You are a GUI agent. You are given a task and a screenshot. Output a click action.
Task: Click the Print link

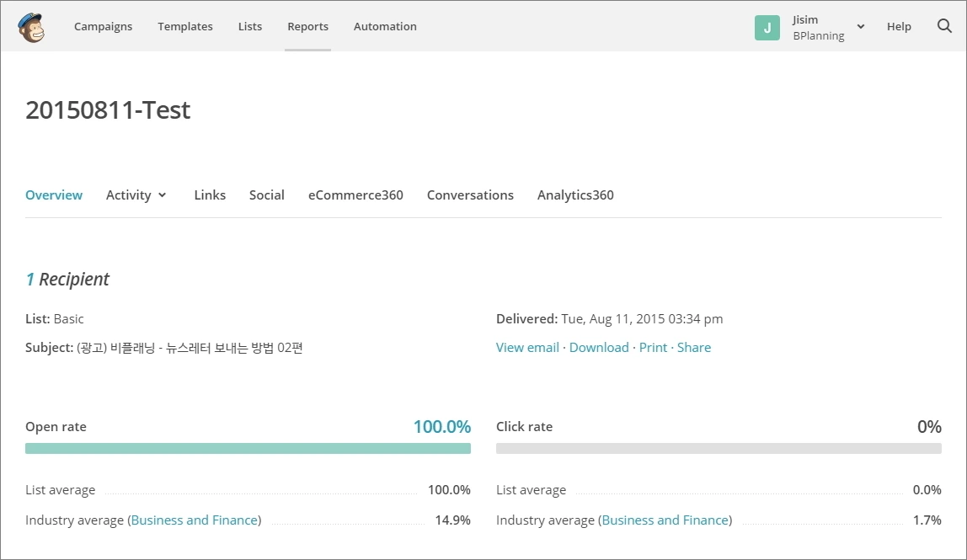click(x=653, y=348)
